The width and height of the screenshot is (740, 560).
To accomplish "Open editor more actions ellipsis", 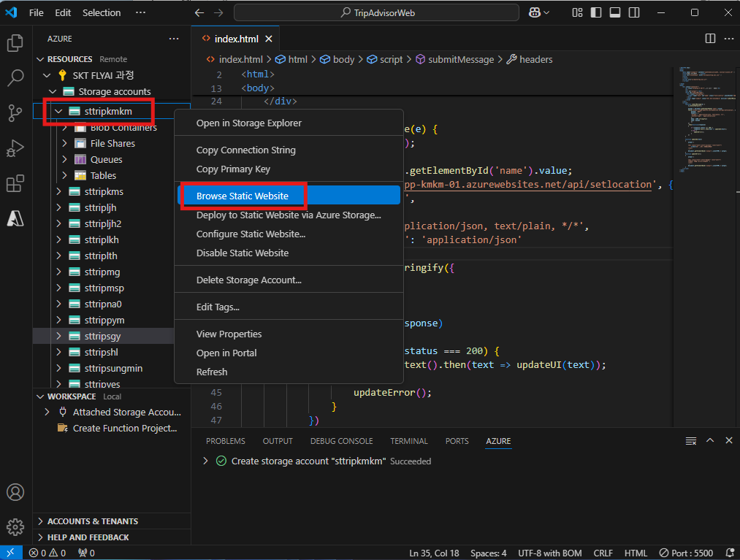I will click(x=728, y=39).
